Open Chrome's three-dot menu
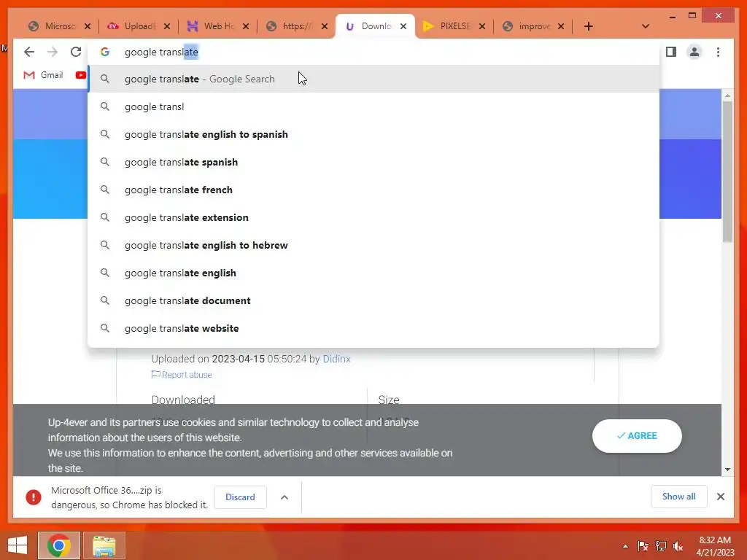Image resolution: width=747 pixels, height=560 pixels. 718,52
